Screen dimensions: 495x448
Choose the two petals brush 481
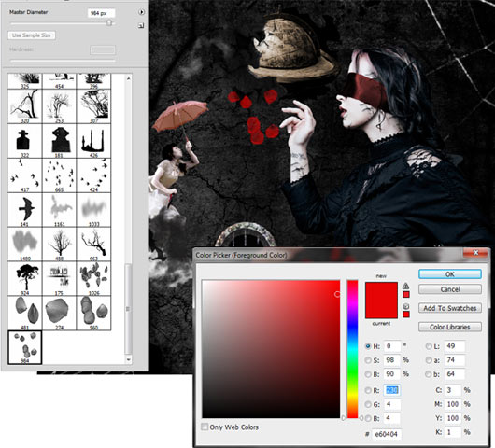24,313
